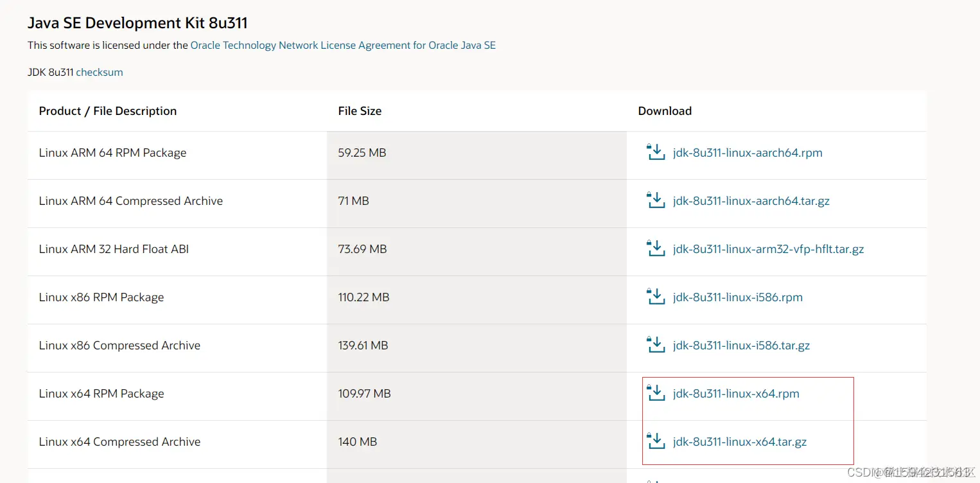Click download icon beside jdk-8u311-linux-i586.rpm

click(x=655, y=297)
